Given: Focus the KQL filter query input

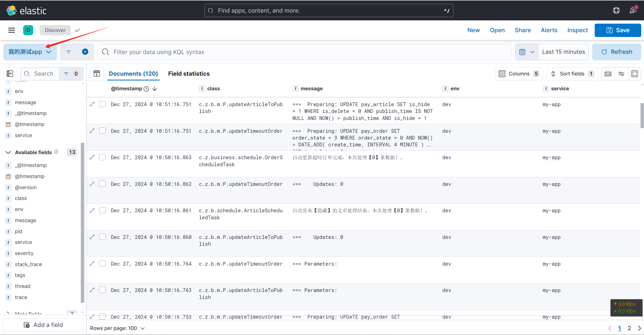Looking at the screenshot, I should [302, 52].
